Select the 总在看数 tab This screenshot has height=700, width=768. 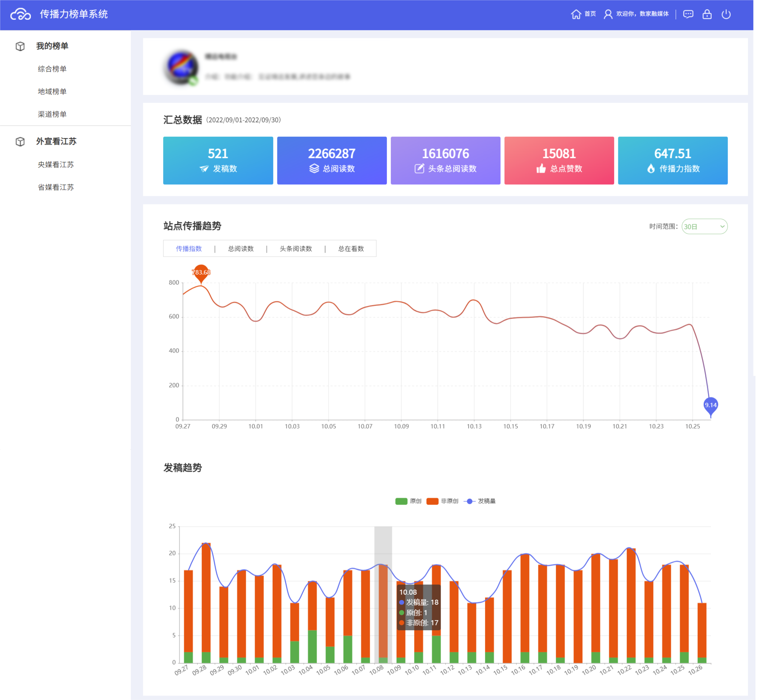click(351, 248)
